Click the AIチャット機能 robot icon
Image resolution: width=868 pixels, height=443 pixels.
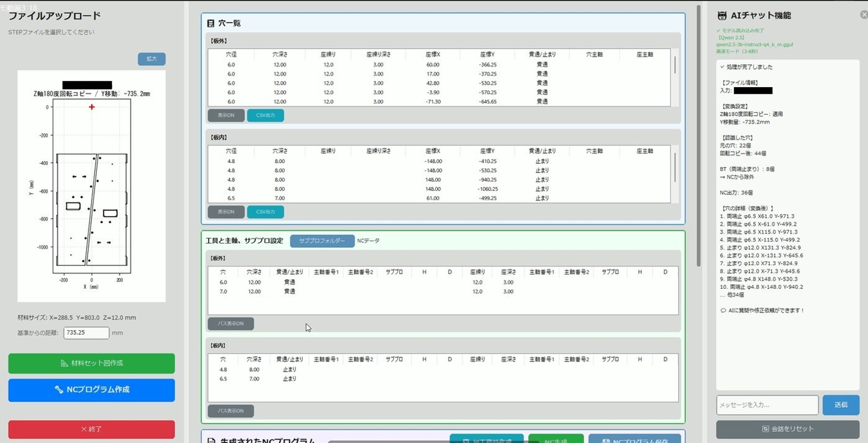click(722, 16)
